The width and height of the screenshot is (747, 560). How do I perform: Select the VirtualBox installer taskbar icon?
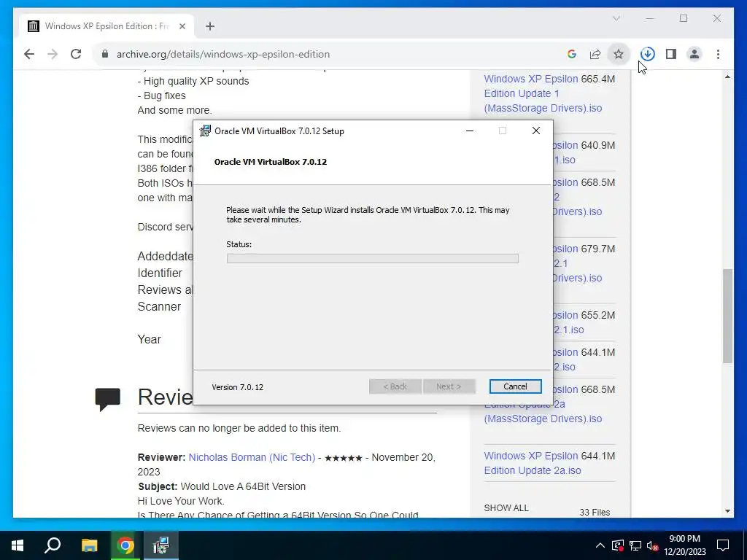[161, 545]
